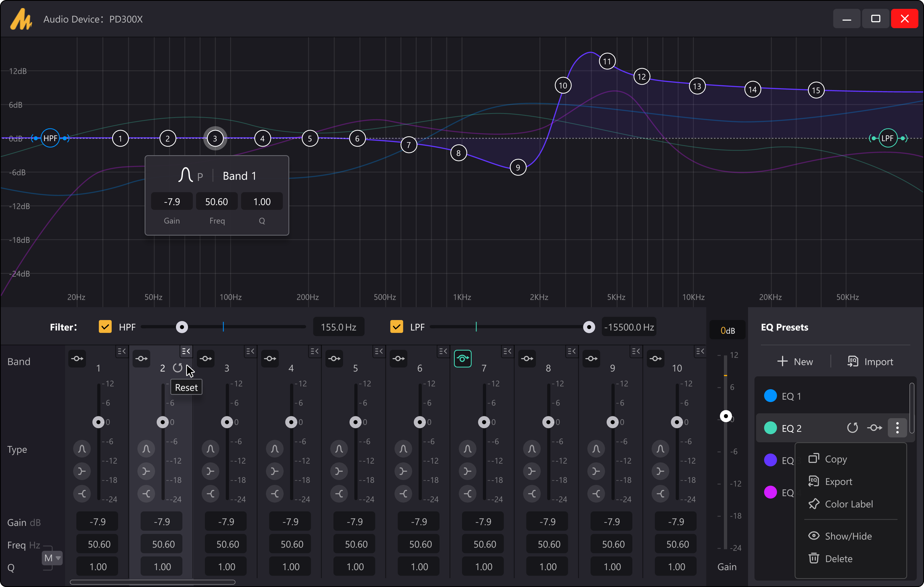Select peak filter type for band 10
924x587 pixels.
[660, 448]
